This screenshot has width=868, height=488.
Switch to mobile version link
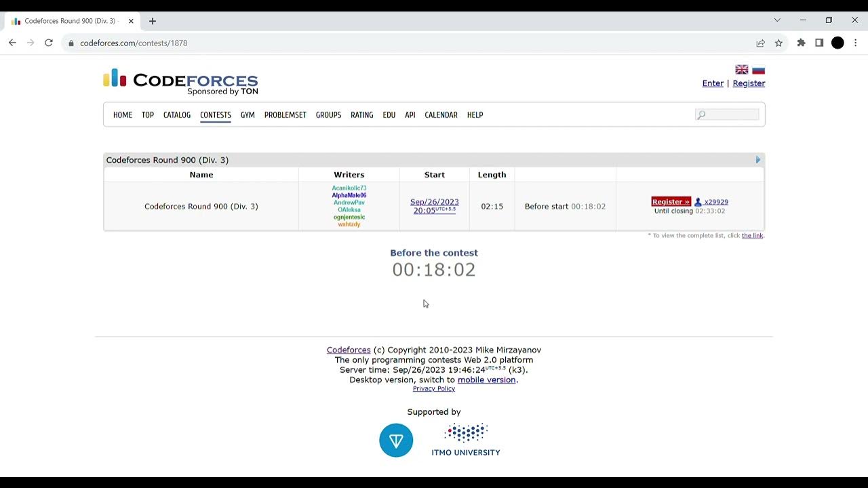487,380
